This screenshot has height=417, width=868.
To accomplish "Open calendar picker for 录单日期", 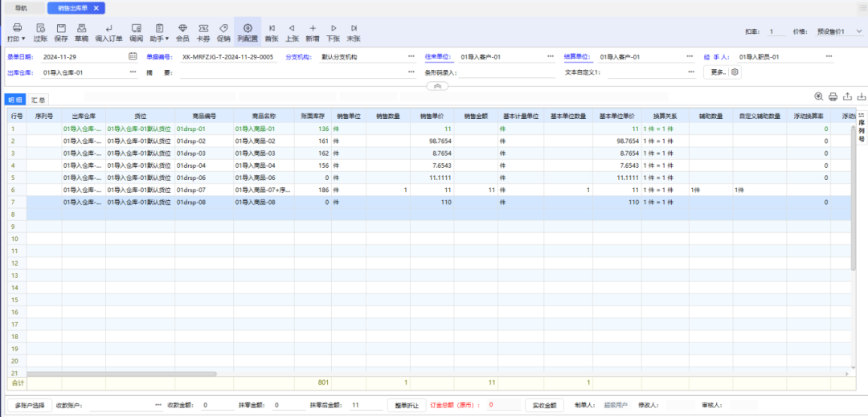I will click(133, 57).
